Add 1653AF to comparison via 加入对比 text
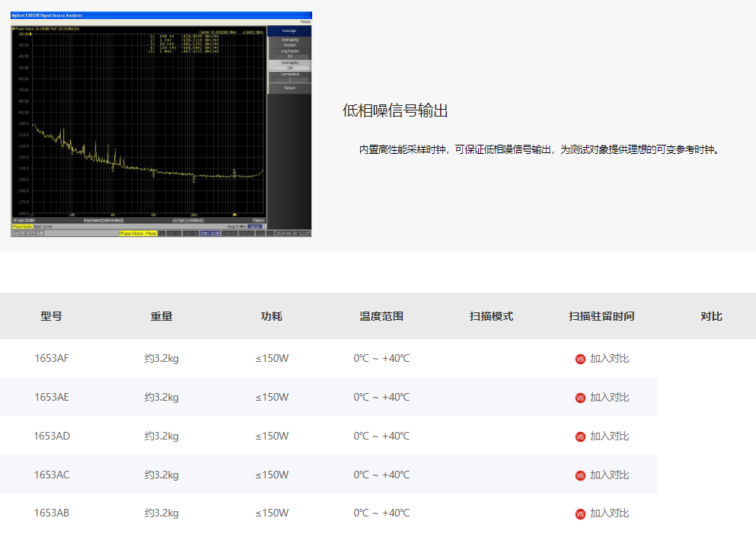Viewport: 756px width, 534px height. click(x=610, y=359)
